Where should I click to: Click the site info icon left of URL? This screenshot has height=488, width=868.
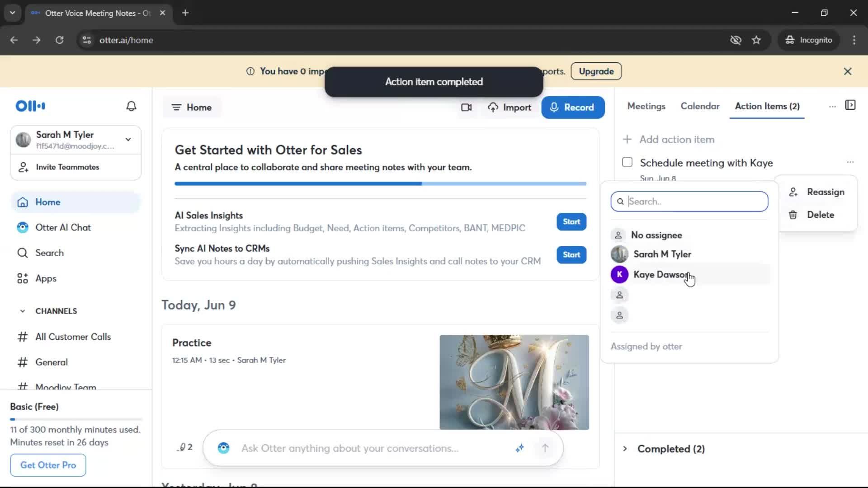[x=87, y=40]
